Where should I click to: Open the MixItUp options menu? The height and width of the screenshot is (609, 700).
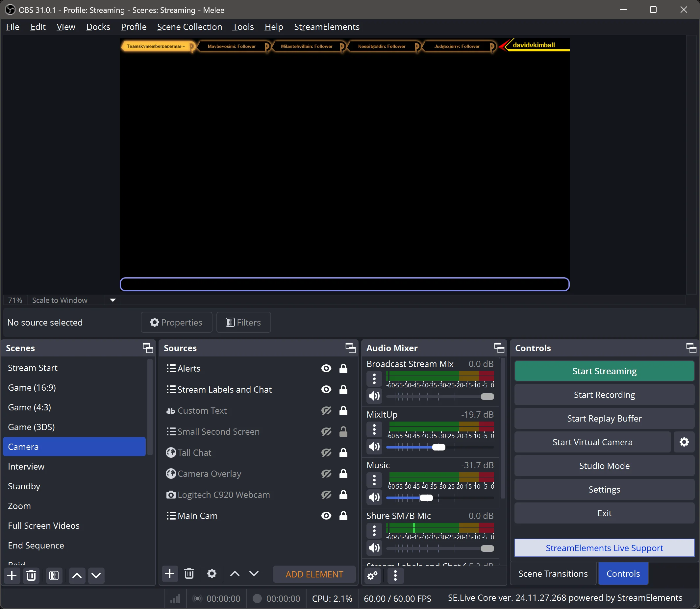point(374,429)
